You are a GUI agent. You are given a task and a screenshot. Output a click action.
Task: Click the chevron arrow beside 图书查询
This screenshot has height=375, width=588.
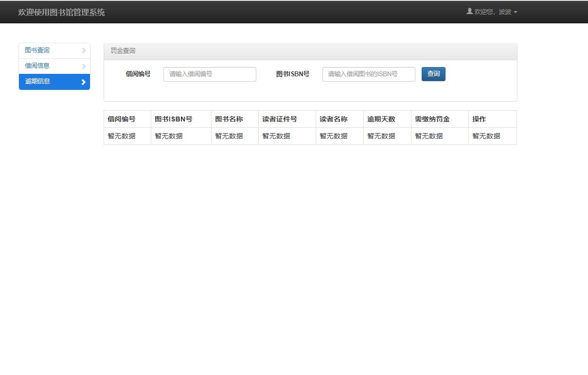point(84,51)
